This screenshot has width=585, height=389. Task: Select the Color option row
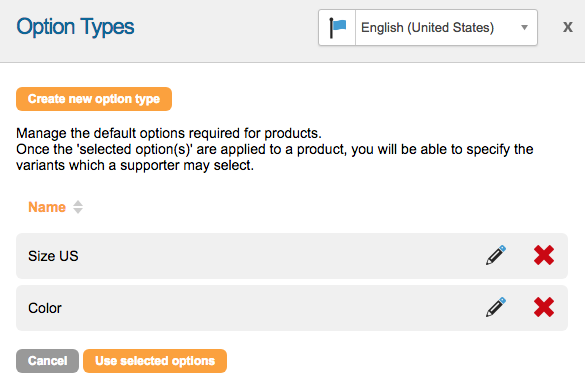point(292,308)
